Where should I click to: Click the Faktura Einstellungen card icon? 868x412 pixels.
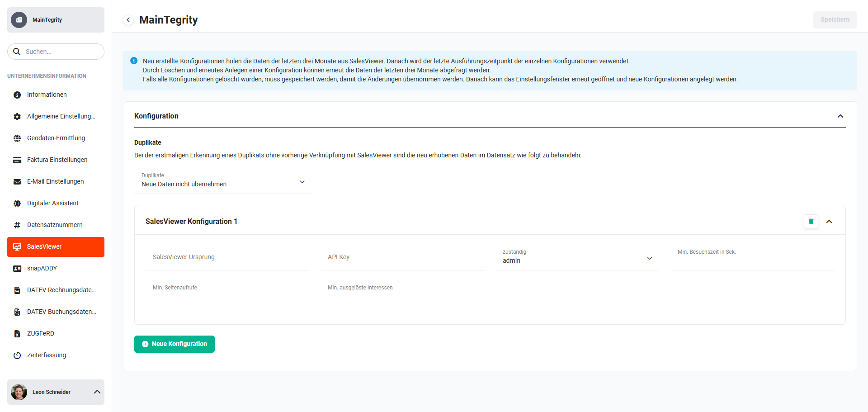coord(17,160)
